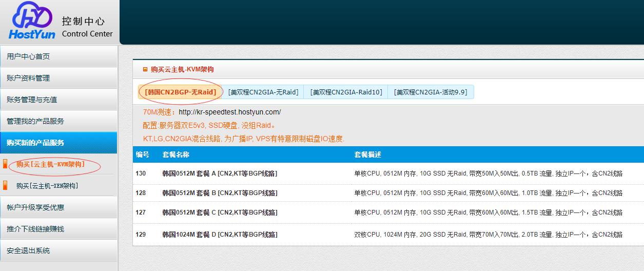
Task: Click 安全退出系统 to log out
Action: 58,250
